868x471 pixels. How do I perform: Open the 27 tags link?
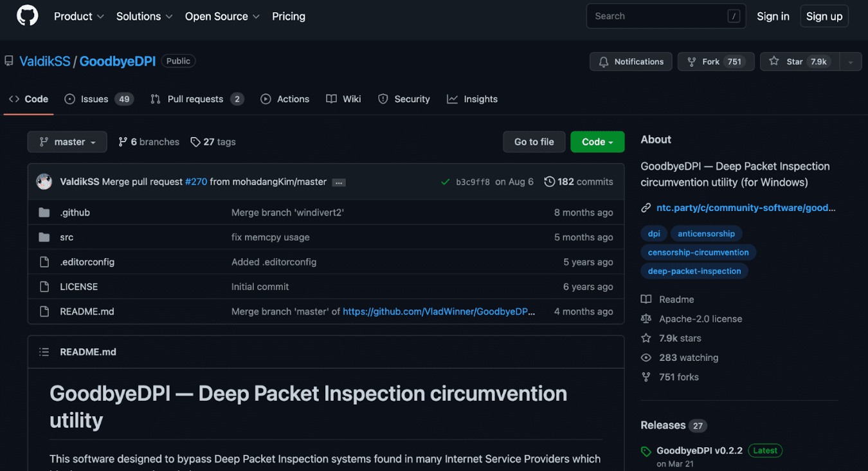(213, 142)
